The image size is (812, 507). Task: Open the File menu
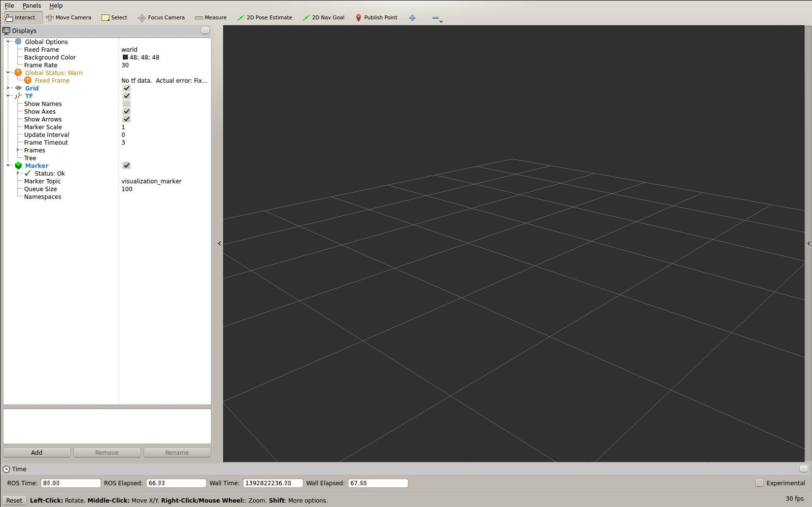point(9,6)
